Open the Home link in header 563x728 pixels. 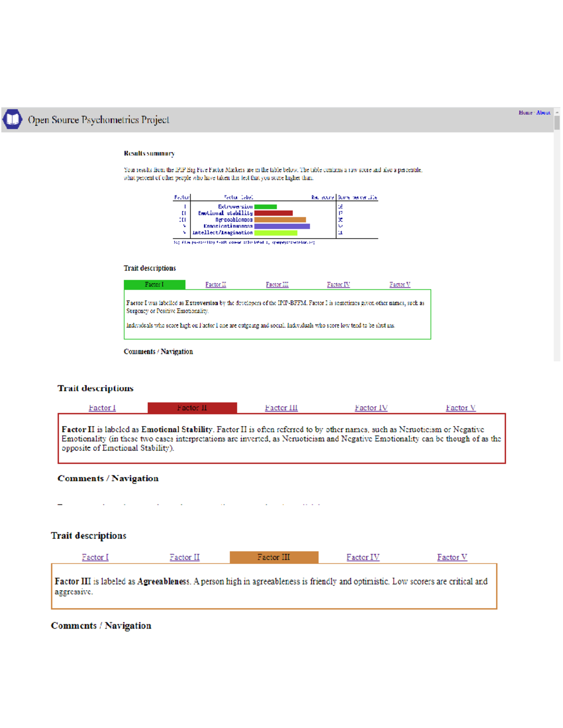coord(525,113)
